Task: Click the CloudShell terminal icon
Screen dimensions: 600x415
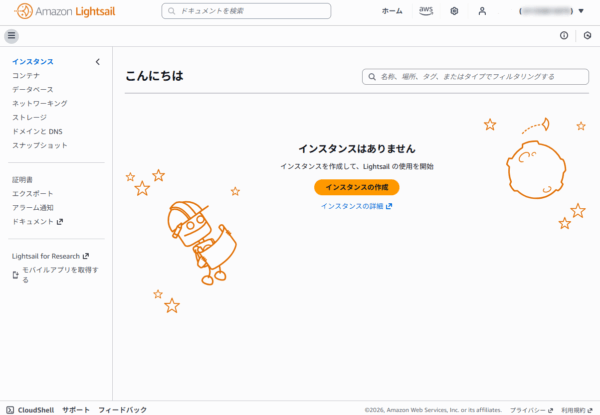Action: 10,410
